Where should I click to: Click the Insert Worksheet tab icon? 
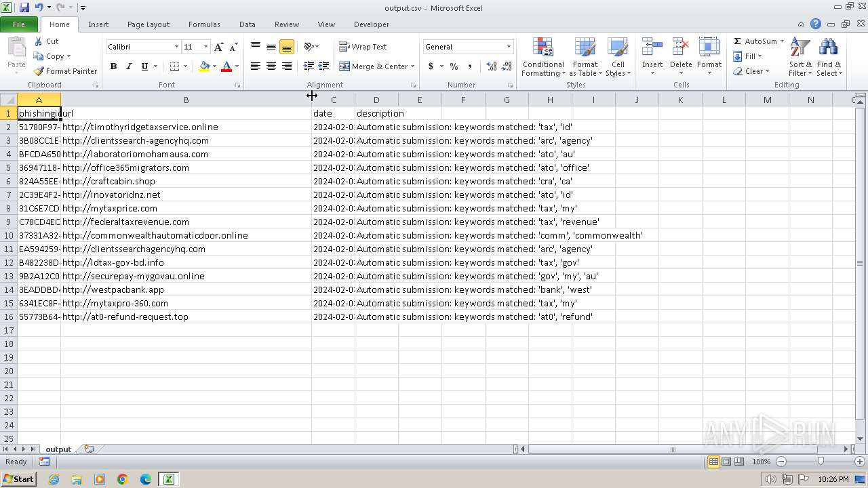coord(89,449)
